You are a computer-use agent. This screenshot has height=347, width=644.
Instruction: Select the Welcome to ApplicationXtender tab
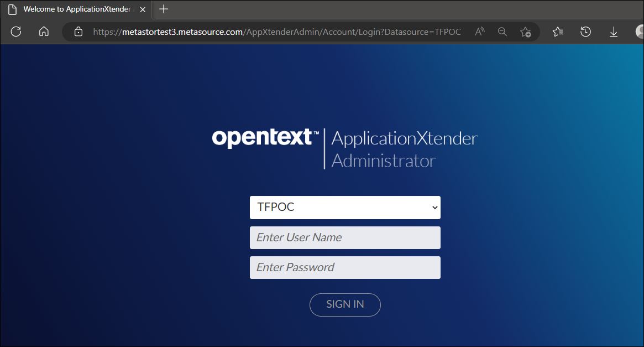[x=77, y=9]
